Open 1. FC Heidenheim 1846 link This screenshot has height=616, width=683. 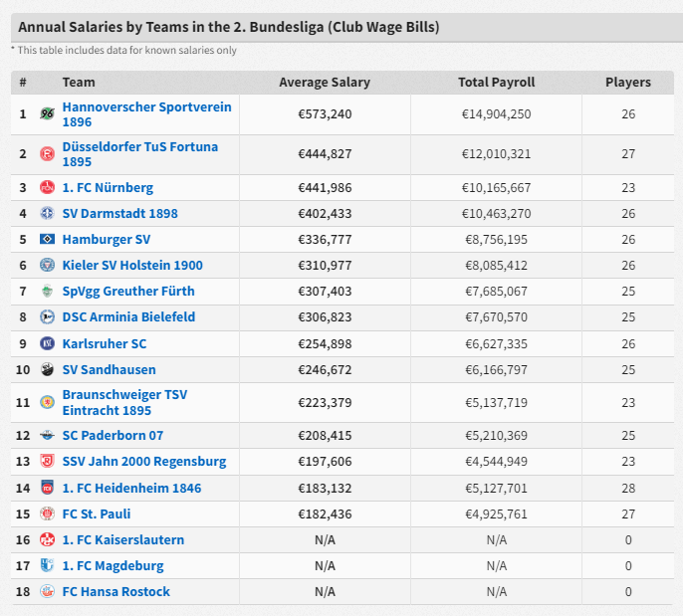point(131,488)
